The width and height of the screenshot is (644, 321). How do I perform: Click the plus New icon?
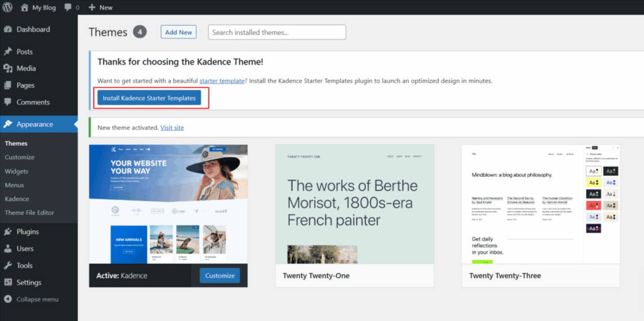point(92,8)
